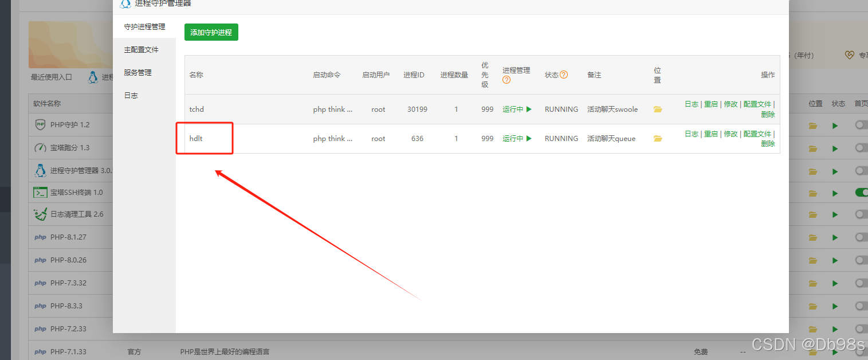
Task: Toggle homepage switch for 日志清理工具
Action: pos(862,214)
